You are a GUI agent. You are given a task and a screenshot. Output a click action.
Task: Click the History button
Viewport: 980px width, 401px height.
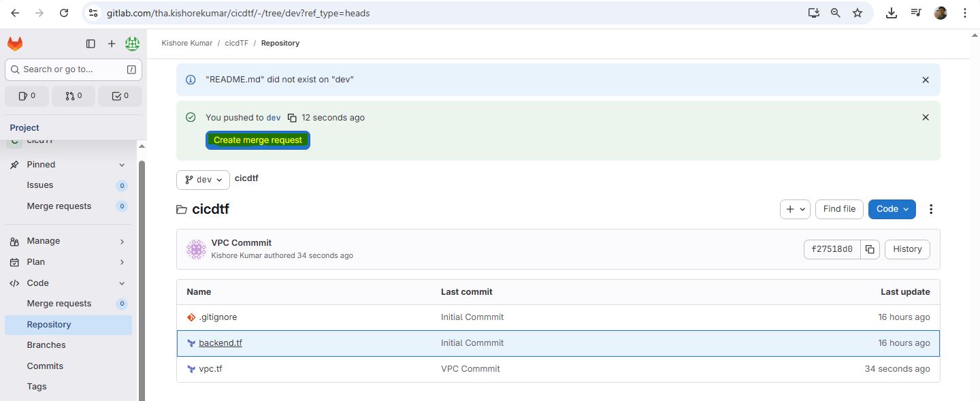pos(906,249)
